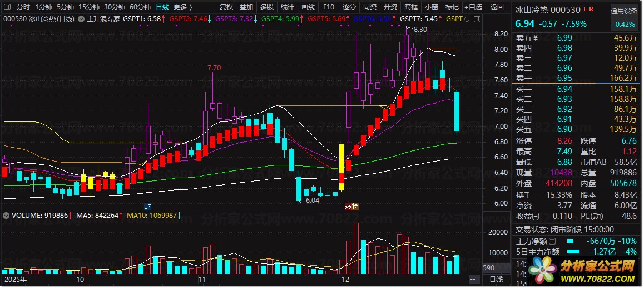Switch to 简框 simple frame
The height and width of the screenshot is (288, 644).
411,7
